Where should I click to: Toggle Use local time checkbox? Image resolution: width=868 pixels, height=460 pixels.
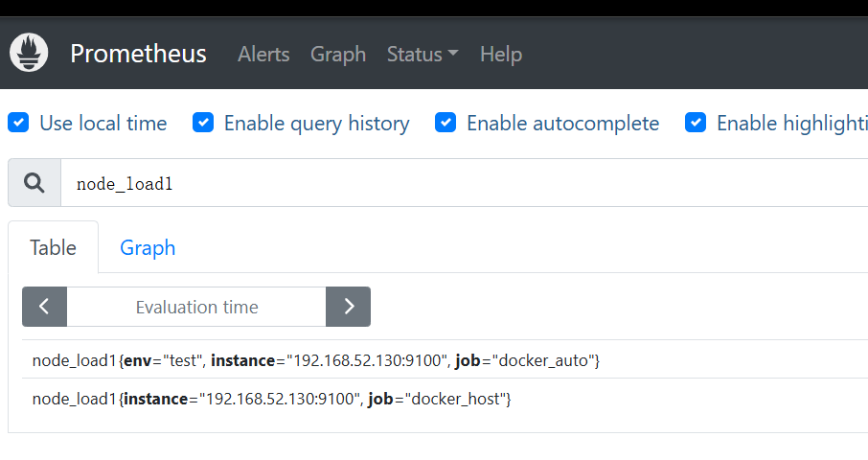tap(18, 123)
